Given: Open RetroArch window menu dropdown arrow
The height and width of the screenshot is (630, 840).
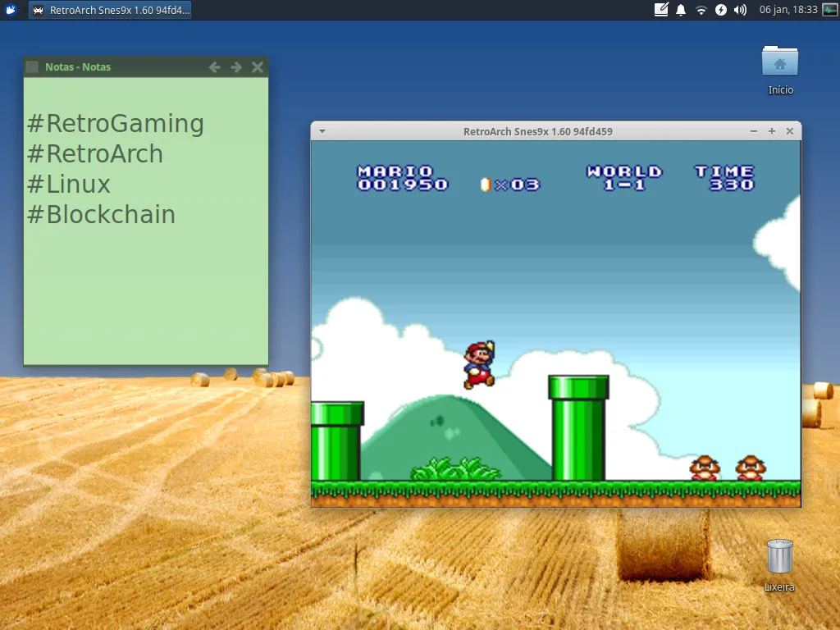Looking at the screenshot, I should (x=322, y=131).
